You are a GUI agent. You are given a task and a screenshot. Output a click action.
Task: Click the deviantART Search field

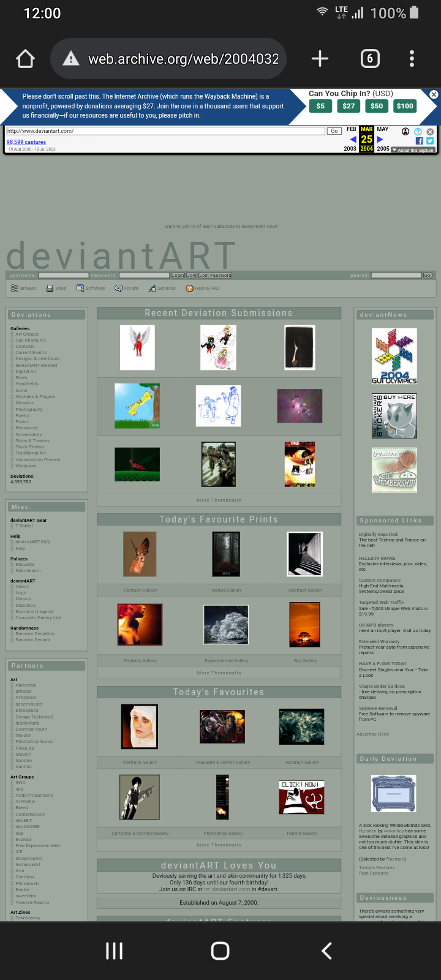click(396, 275)
